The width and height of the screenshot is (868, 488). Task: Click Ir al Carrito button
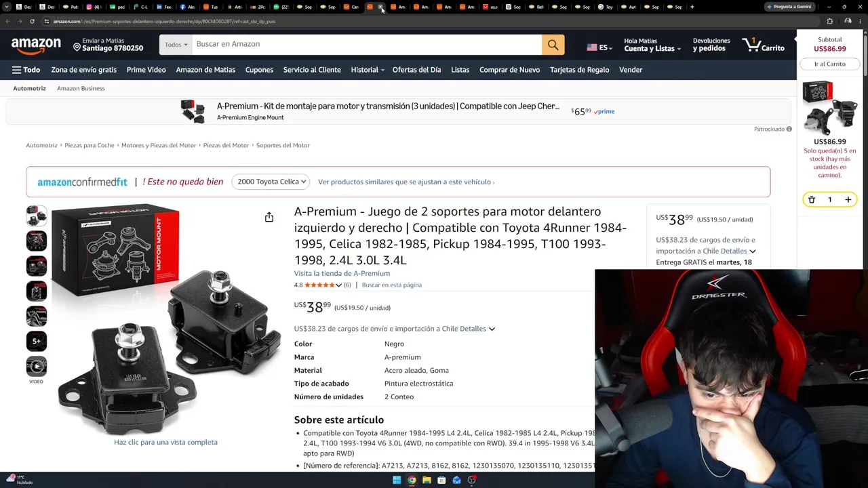[x=830, y=64]
